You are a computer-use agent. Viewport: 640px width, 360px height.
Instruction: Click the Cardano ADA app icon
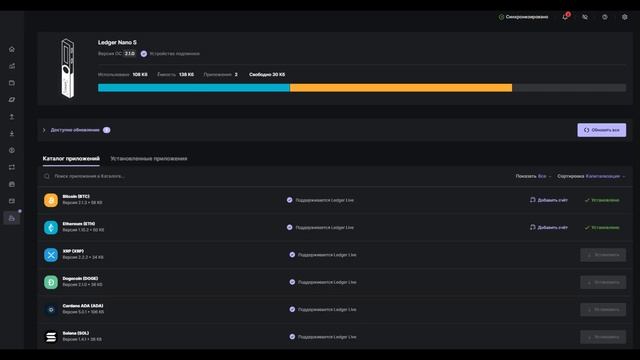coord(51,309)
